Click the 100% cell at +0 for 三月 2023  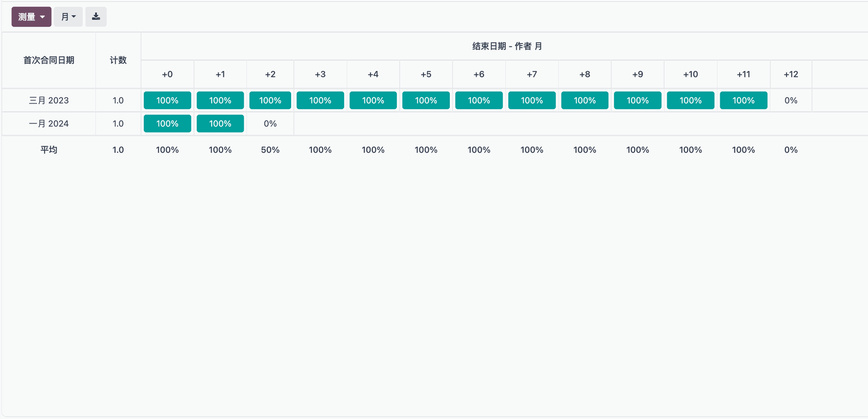[x=167, y=100]
